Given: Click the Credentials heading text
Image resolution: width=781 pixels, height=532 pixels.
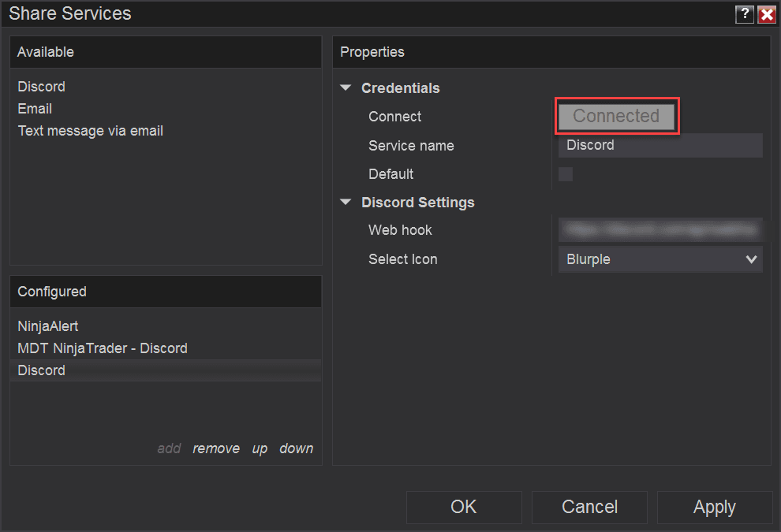Looking at the screenshot, I should click(x=401, y=88).
